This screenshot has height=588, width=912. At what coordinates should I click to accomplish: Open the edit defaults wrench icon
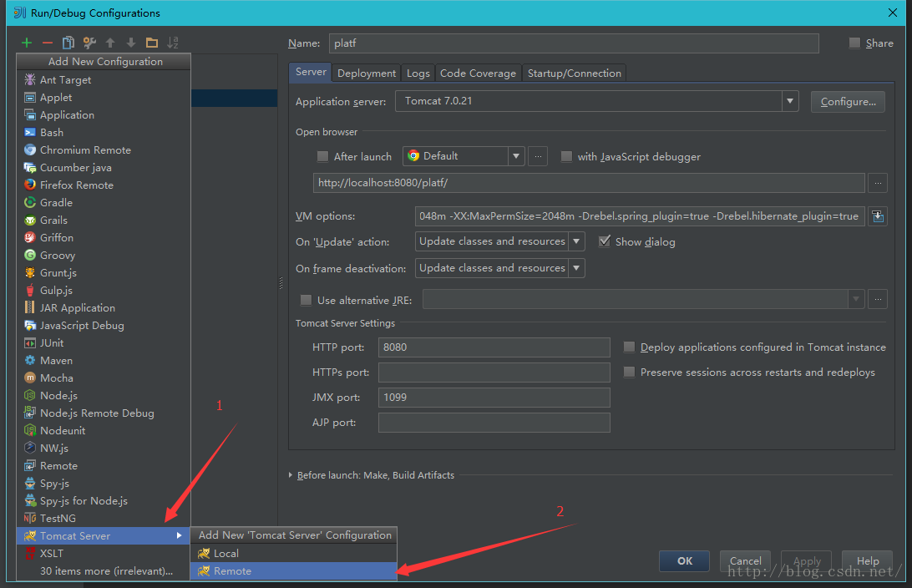point(89,43)
